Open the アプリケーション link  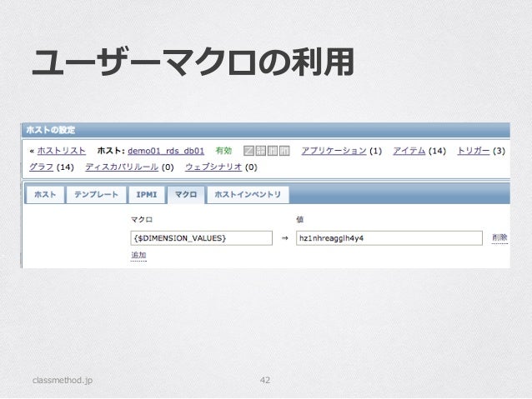coord(334,151)
